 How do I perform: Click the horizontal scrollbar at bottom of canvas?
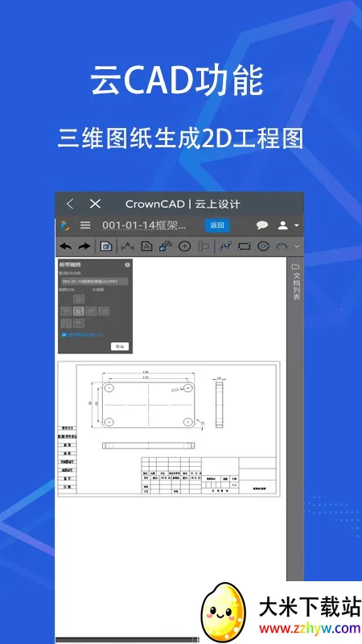coord(127,639)
